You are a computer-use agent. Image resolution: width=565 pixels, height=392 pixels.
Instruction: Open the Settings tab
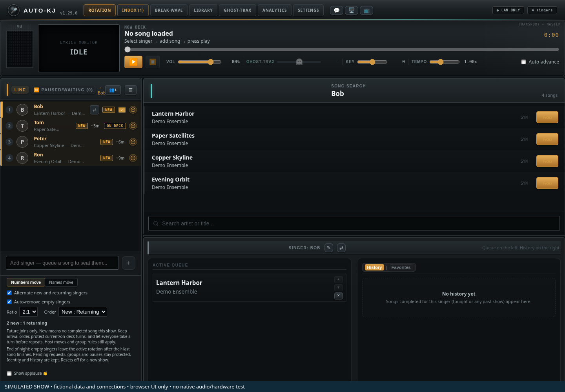coord(308,10)
